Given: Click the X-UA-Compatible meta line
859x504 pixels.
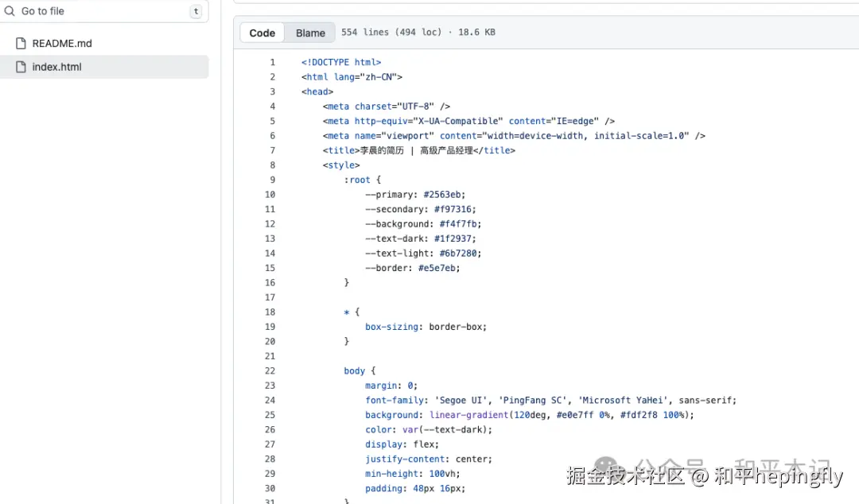Looking at the screenshot, I should click(x=469, y=121).
